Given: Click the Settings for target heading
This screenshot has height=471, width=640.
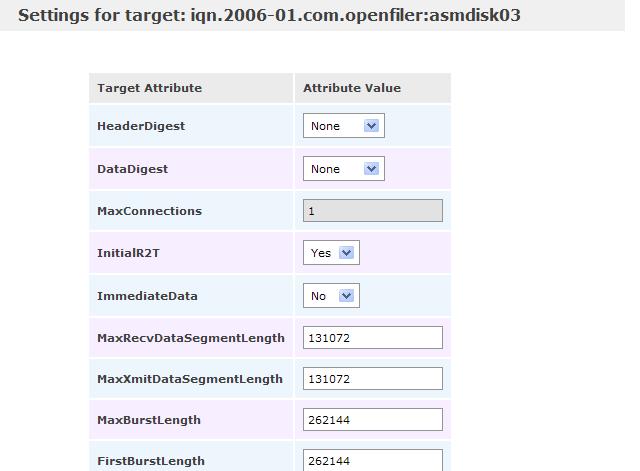Looking at the screenshot, I should click(270, 16).
